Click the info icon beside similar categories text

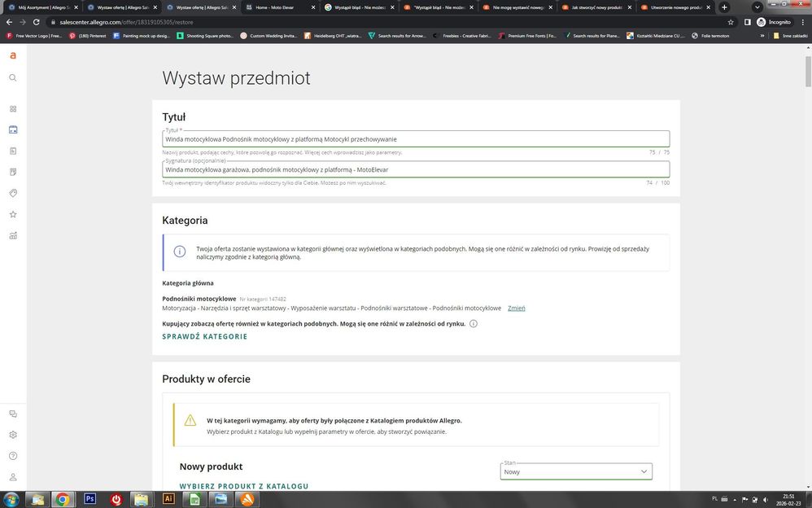[x=474, y=324]
